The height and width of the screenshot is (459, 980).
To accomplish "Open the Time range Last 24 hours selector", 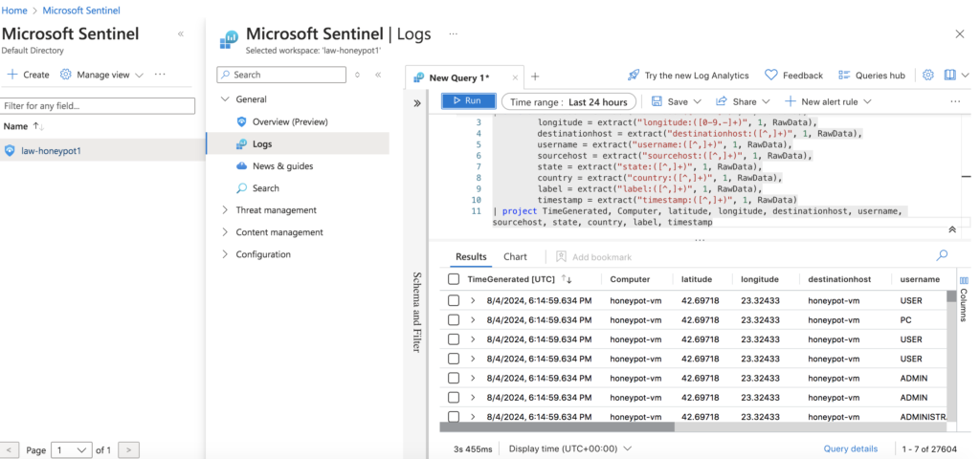I will (568, 101).
